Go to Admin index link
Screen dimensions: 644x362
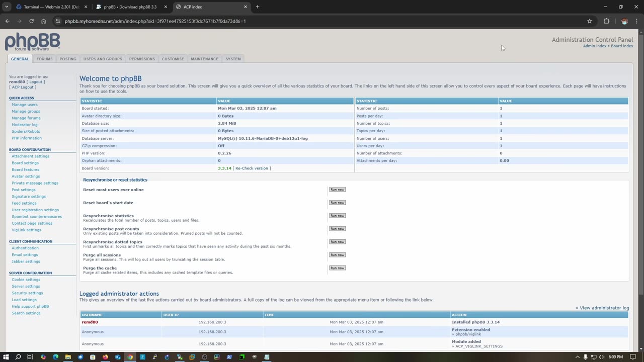click(595, 46)
